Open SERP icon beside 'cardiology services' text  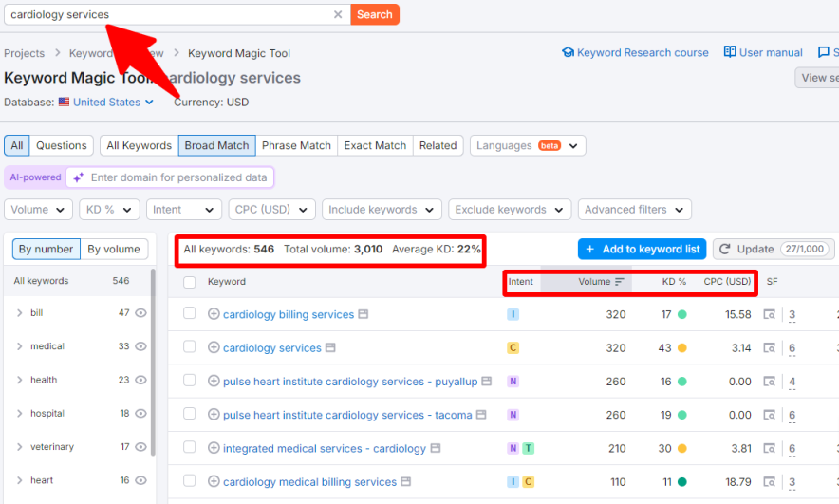click(330, 347)
